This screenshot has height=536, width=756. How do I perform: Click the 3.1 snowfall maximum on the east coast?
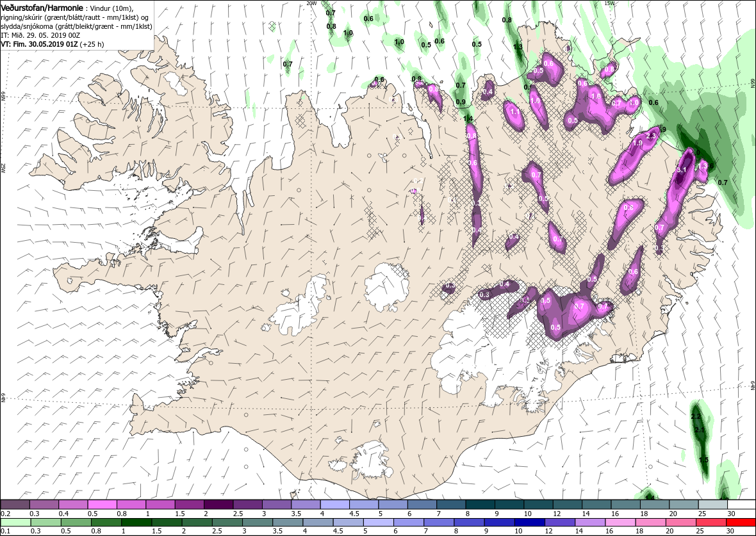click(682, 170)
